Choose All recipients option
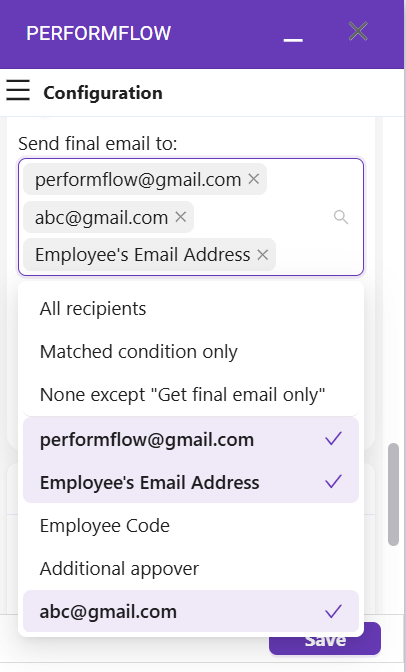406x672 pixels. point(191,309)
